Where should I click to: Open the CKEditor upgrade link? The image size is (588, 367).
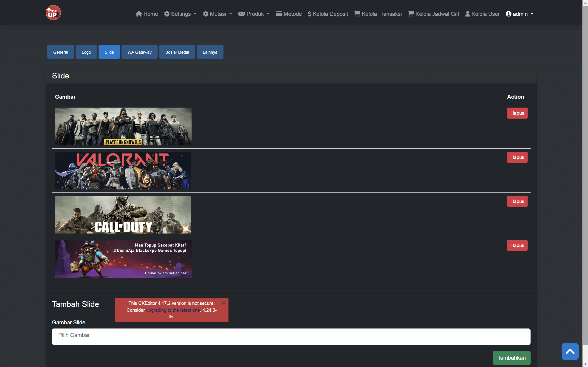click(173, 310)
